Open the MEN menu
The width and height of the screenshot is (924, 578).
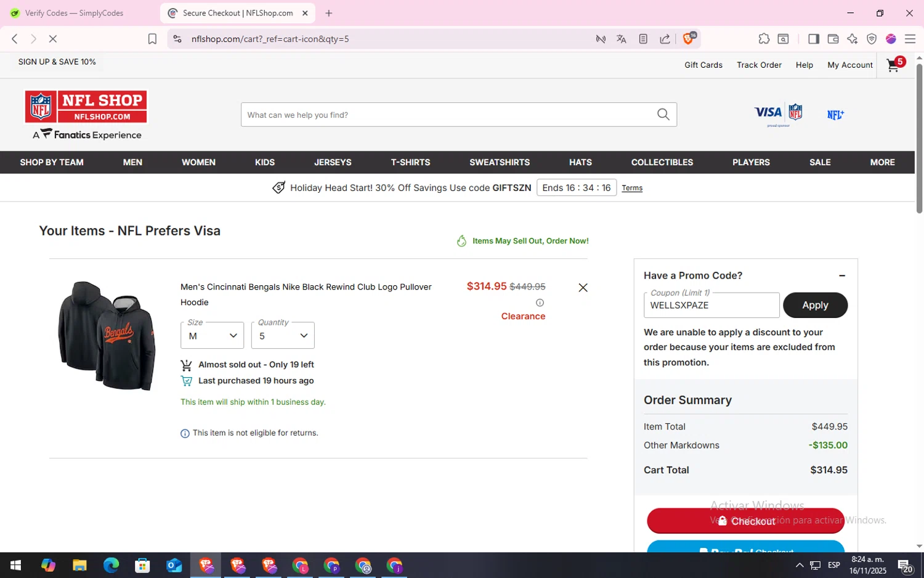click(132, 162)
